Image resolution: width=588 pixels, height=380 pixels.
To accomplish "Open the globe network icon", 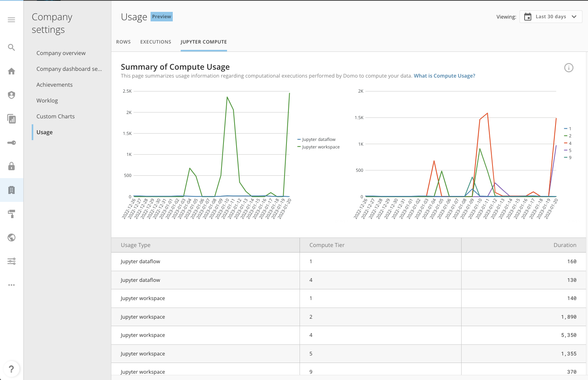I will [x=11, y=237].
